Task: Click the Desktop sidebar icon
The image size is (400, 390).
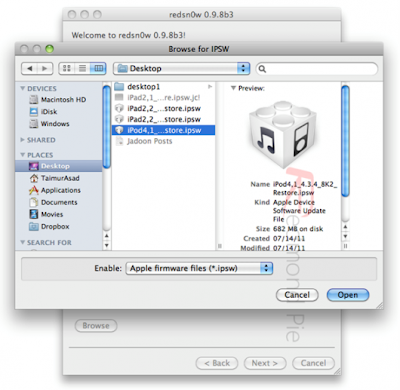Action: [34, 166]
